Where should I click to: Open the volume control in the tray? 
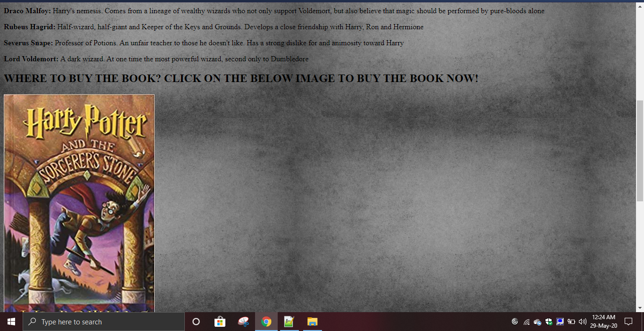[x=582, y=322]
